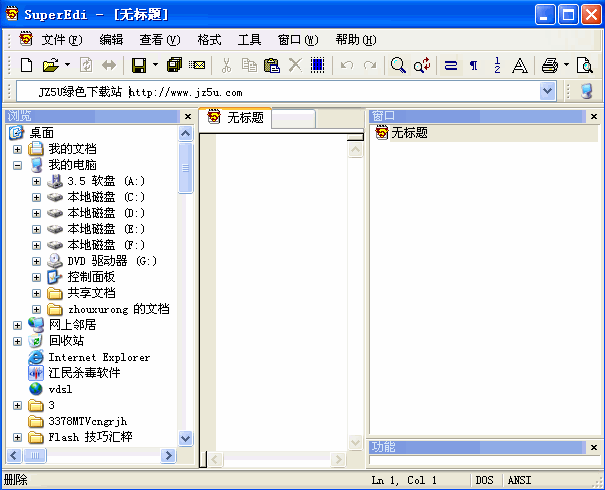
Task: Expand the 本地磁盘 (D:) node
Action: click(36, 213)
